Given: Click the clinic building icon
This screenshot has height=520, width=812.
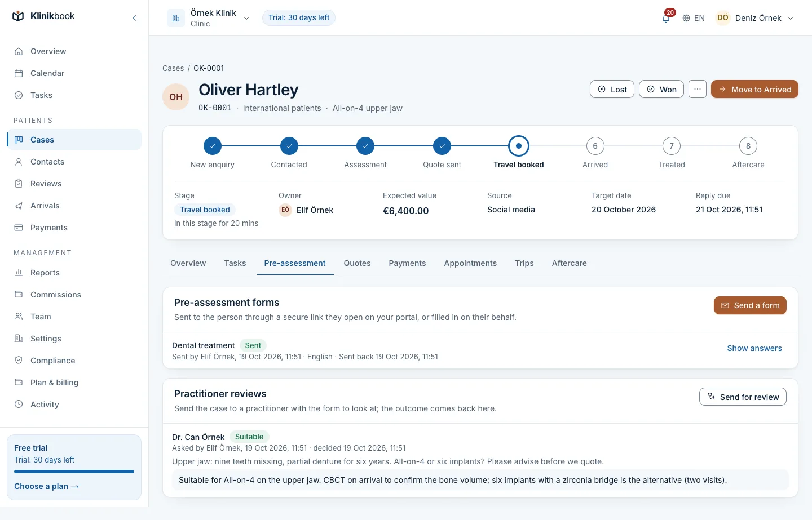Looking at the screenshot, I should [176, 18].
